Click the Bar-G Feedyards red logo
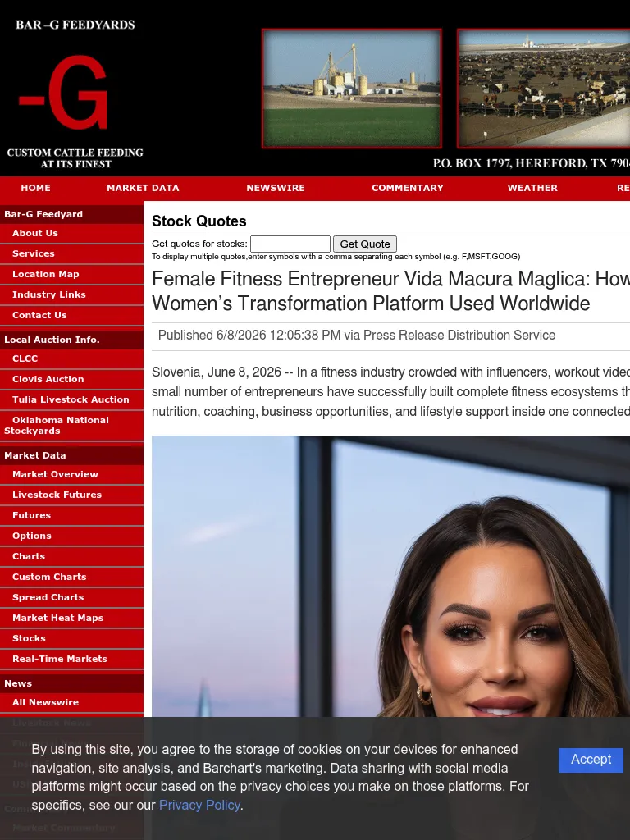 click(x=63, y=92)
